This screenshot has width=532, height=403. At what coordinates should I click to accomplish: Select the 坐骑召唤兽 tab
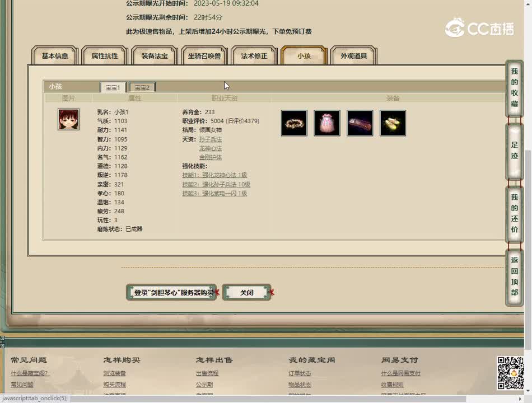tap(204, 55)
